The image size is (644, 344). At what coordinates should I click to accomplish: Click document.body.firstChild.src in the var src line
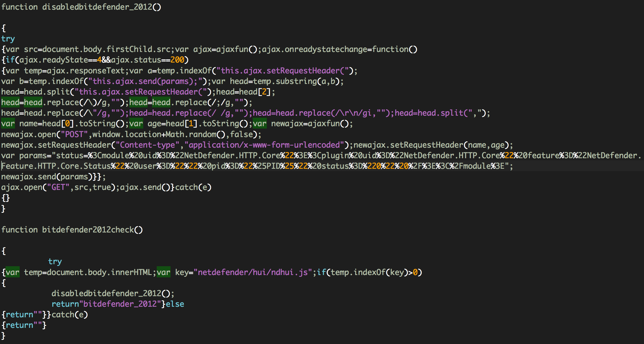click(x=106, y=49)
